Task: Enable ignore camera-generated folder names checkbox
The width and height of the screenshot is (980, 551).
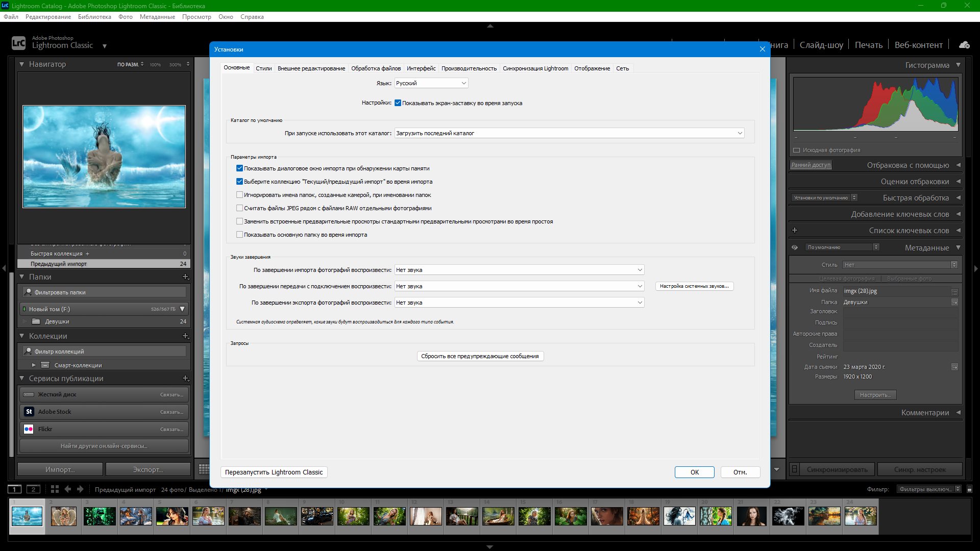Action: [x=239, y=195]
